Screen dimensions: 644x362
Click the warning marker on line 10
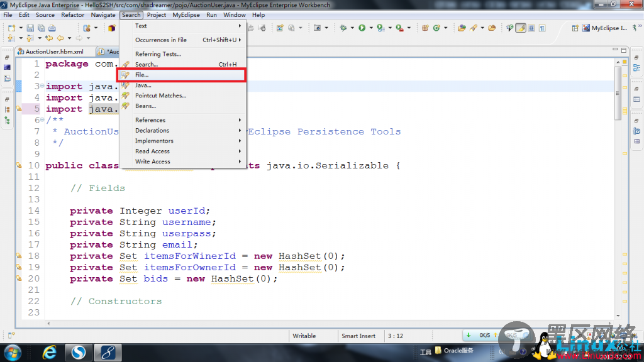click(x=19, y=165)
